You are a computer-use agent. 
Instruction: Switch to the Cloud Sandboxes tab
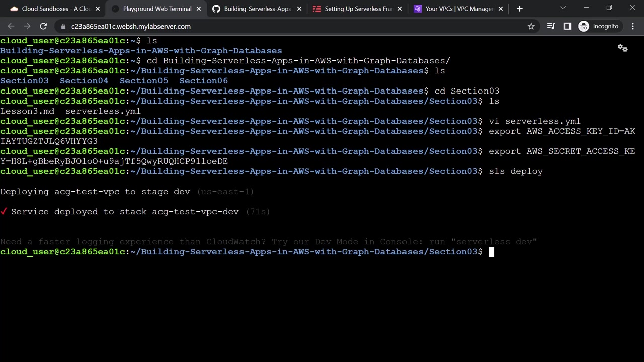point(52,9)
